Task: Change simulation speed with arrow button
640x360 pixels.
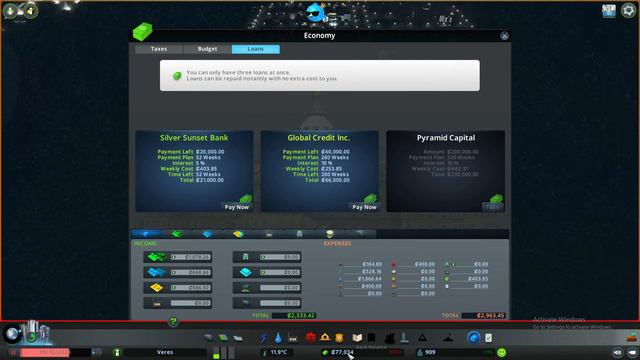Action: click(97, 352)
